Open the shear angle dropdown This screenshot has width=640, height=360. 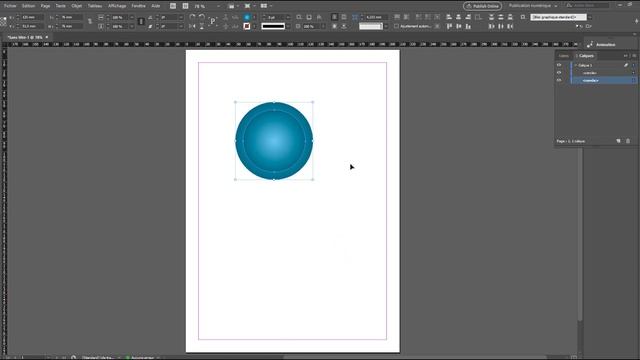(x=181, y=26)
